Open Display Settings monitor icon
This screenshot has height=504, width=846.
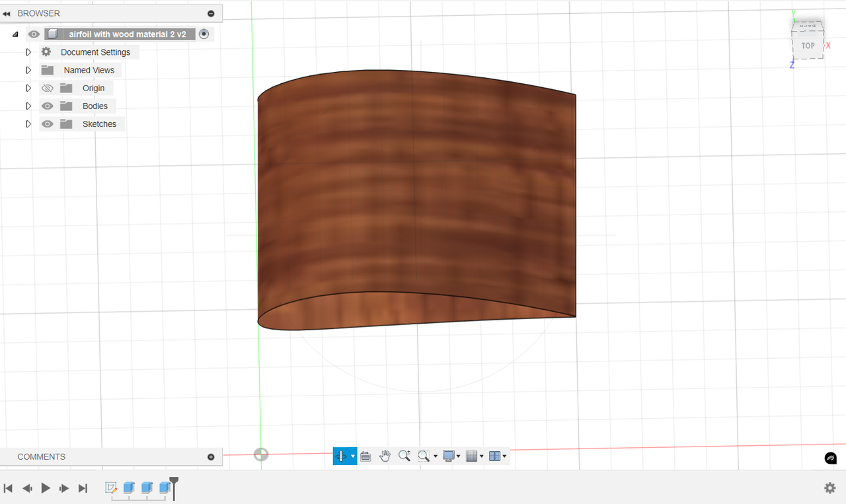tap(449, 456)
